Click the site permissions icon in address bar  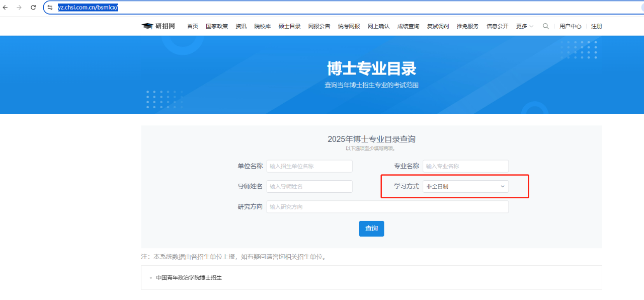[x=50, y=8]
